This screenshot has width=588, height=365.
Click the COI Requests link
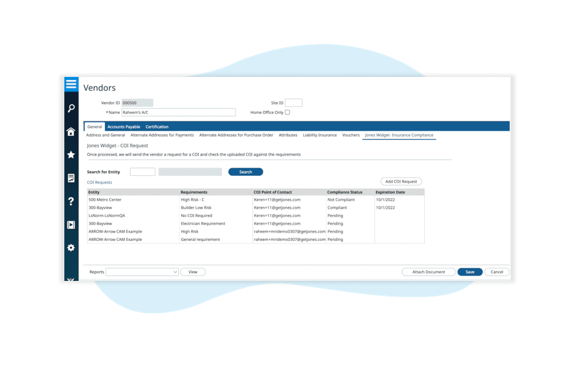click(x=99, y=182)
